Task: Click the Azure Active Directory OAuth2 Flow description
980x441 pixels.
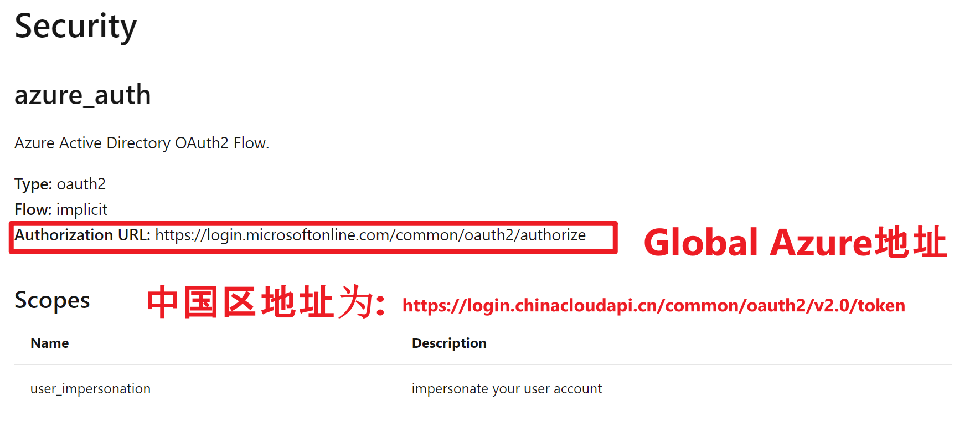Action: click(x=142, y=143)
